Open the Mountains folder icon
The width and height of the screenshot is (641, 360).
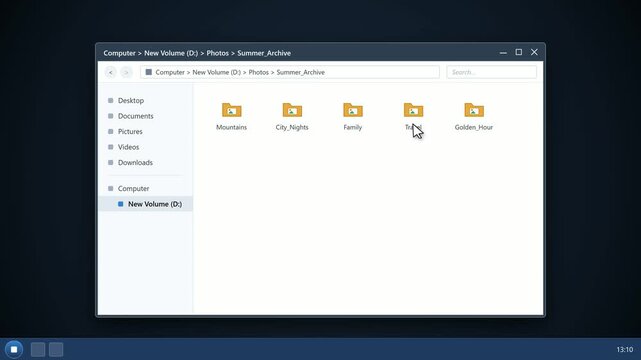click(x=231, y=110)
